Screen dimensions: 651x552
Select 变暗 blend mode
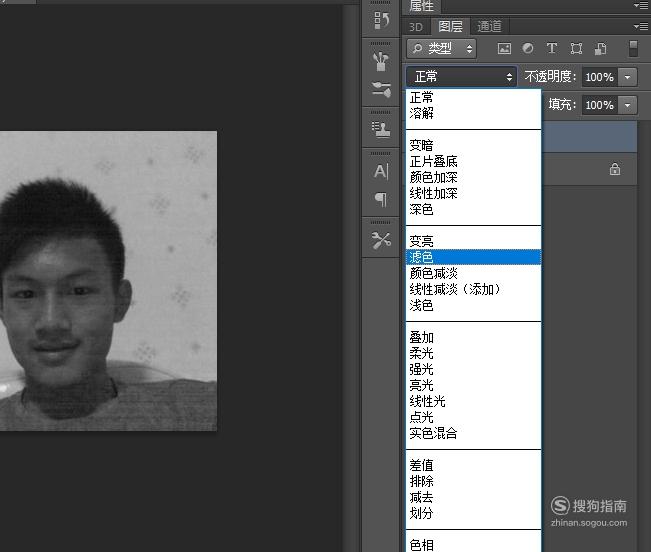coord(473,145)
